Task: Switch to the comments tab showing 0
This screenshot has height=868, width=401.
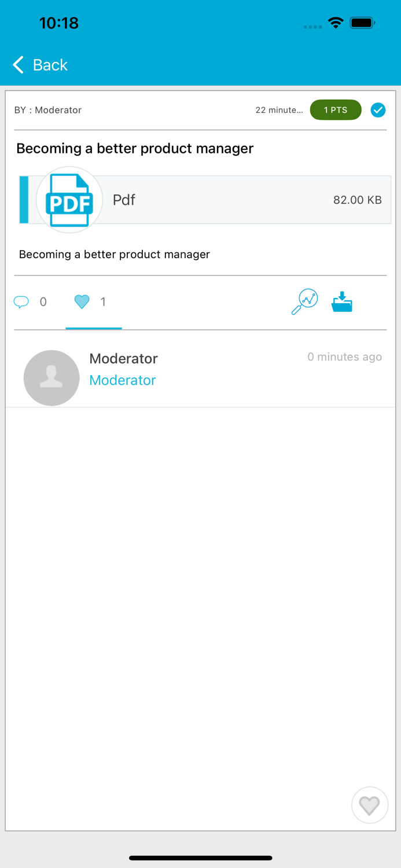Action: pyautogui.click(x=32, y=301)
